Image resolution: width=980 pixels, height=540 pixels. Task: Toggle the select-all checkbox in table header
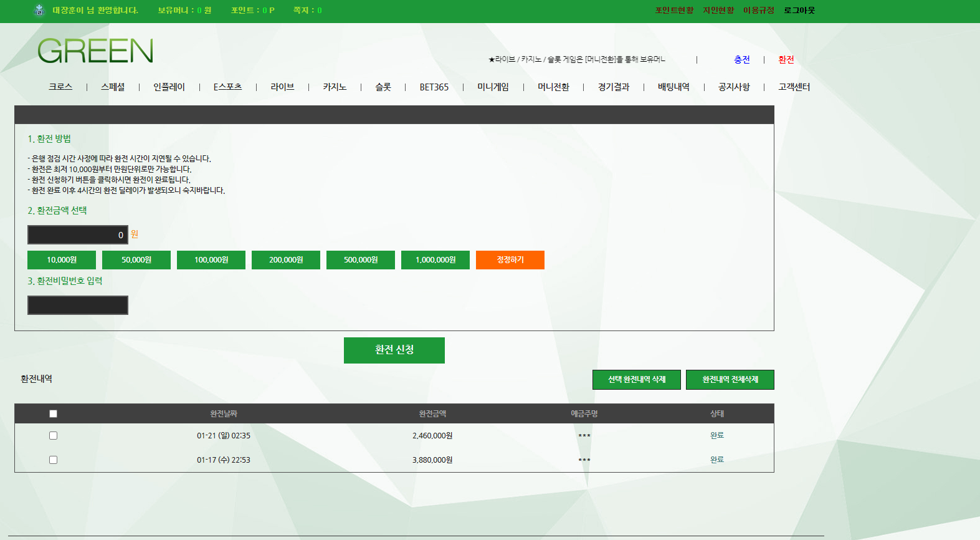pos(53,414)
